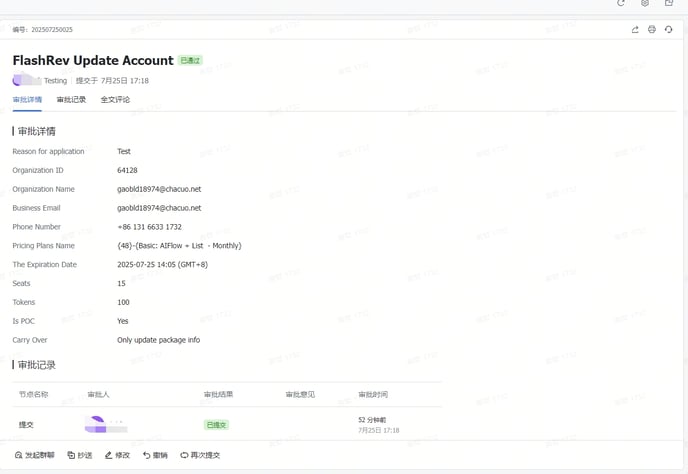Click the green 已通过 status badge
Viewport: 688px width, 474px height.
click(x=190, y=60)
